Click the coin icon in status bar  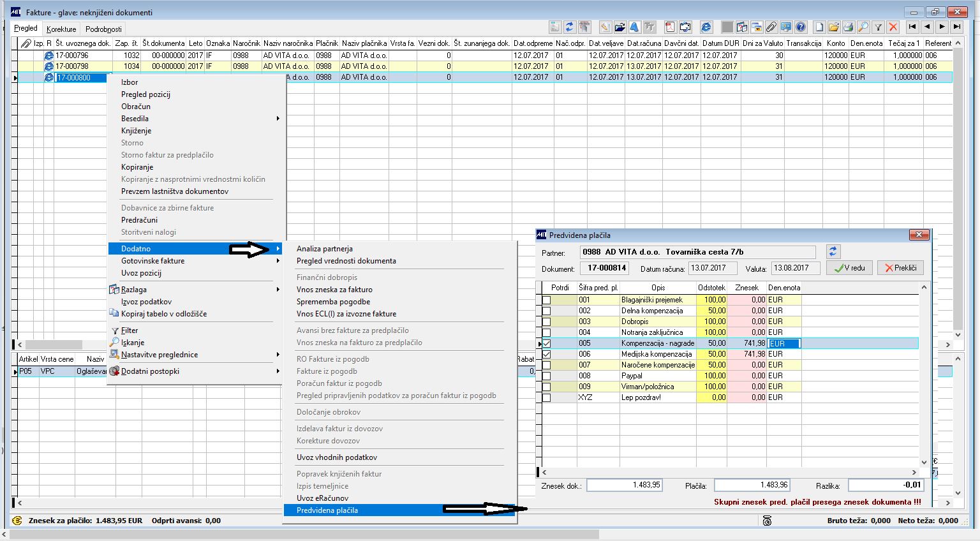[x=17, y=521]
